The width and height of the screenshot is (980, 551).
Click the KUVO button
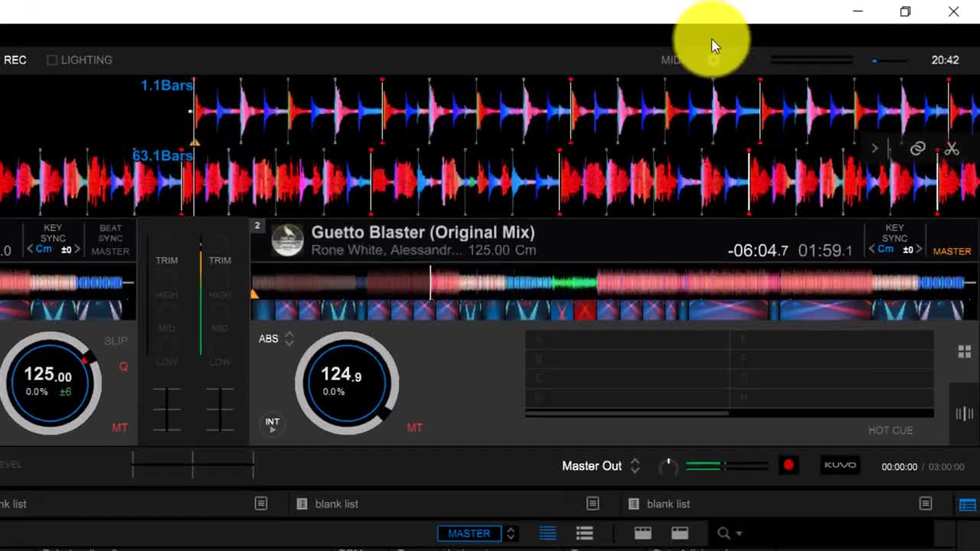pyautogui.click(x=840, y=465)
